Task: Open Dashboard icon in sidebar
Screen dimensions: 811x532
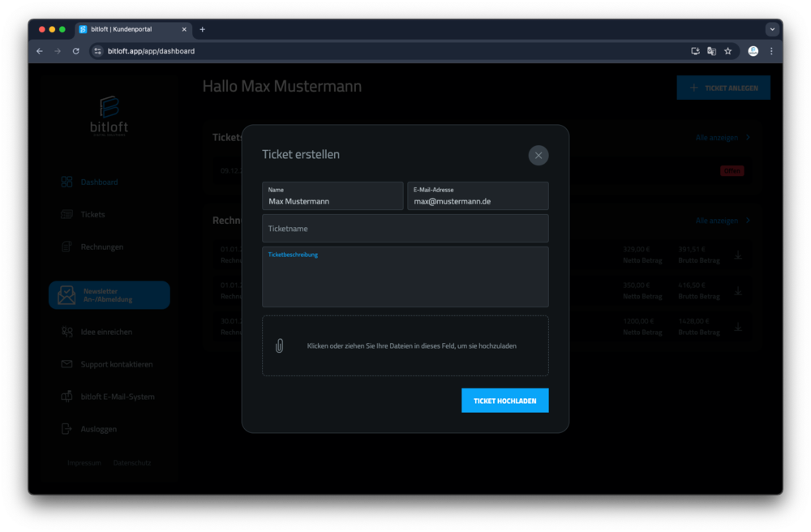Action: pos(67,182)
